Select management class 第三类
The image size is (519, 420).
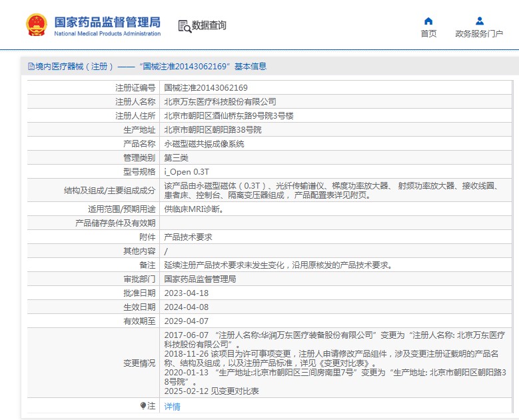[x=176, y=157]
